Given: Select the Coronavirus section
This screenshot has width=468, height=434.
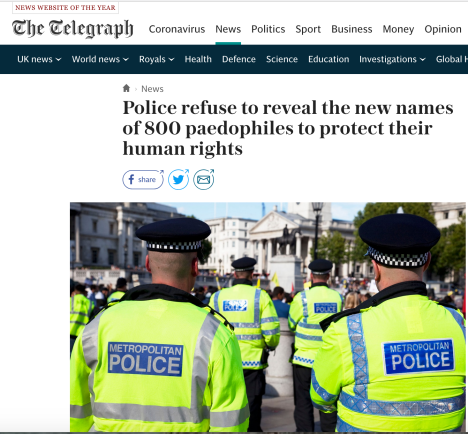Looking at the screenshot, I should coord(177,29).
